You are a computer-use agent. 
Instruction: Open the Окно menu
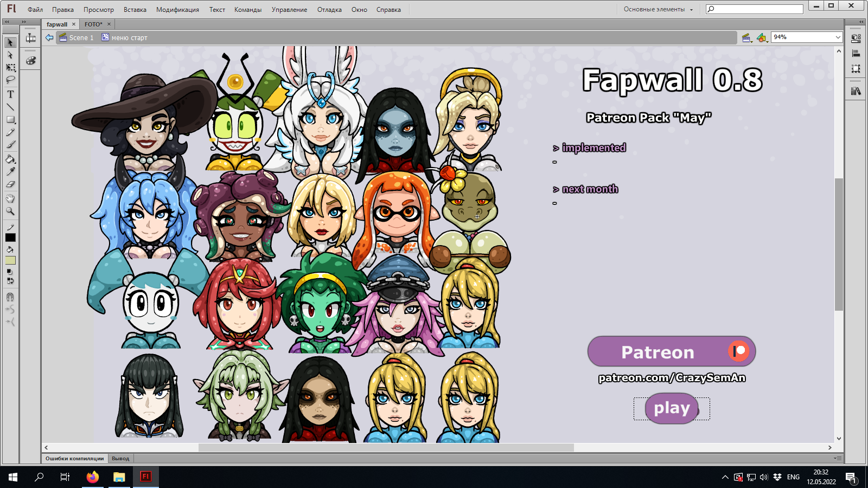359,10
